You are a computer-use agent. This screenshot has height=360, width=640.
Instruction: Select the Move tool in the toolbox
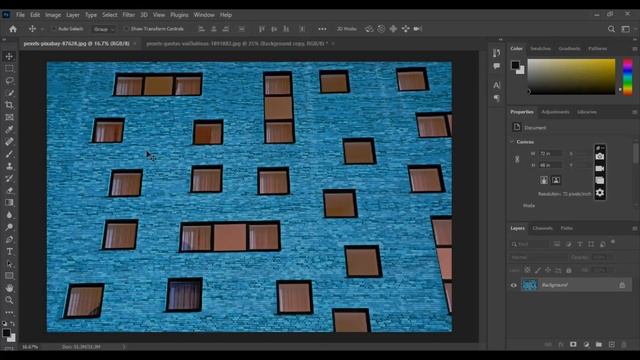(9, 56)
